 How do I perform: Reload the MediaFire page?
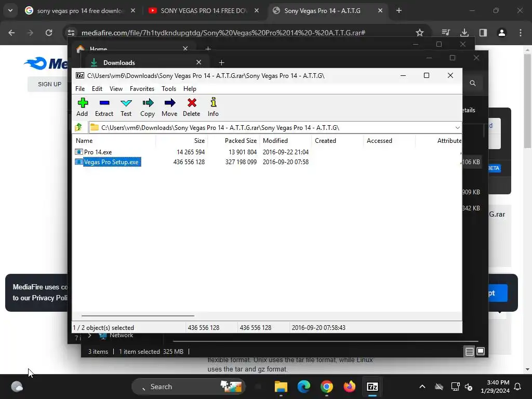coord(49,33)
